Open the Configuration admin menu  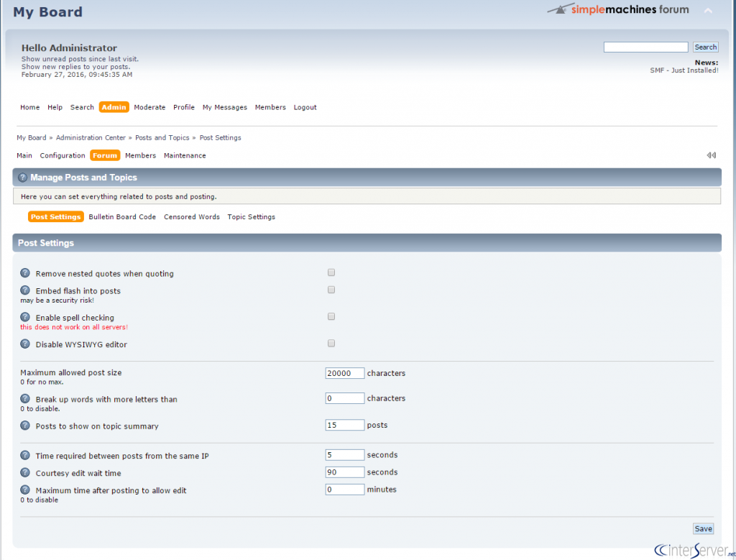pyautogui.click(x=63, y=155)
